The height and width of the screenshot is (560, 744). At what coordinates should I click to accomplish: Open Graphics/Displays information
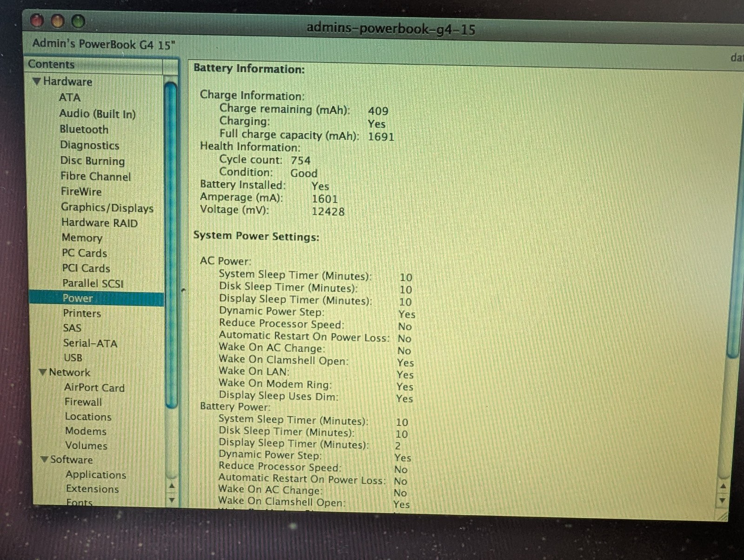click(107, 207)
